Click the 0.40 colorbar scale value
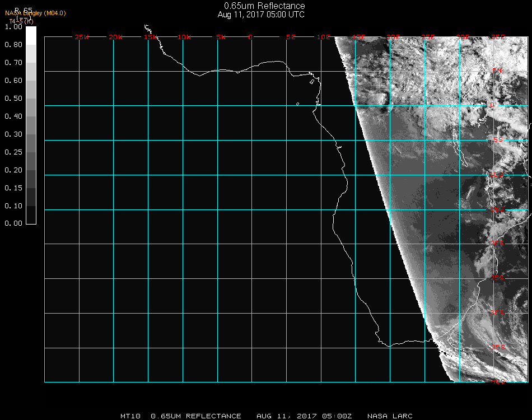Viewport: 532px width, 420px height. click(x=13, y=116)
